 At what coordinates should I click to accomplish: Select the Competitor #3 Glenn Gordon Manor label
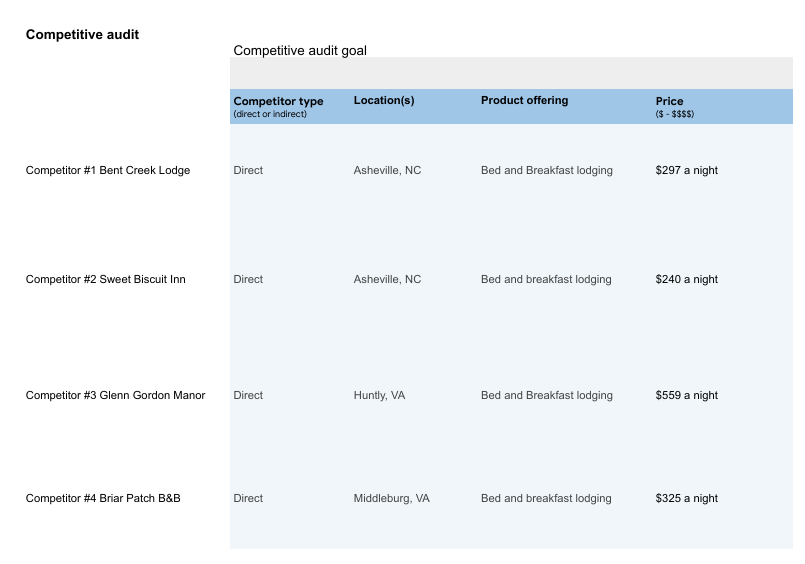coord(115,396)
